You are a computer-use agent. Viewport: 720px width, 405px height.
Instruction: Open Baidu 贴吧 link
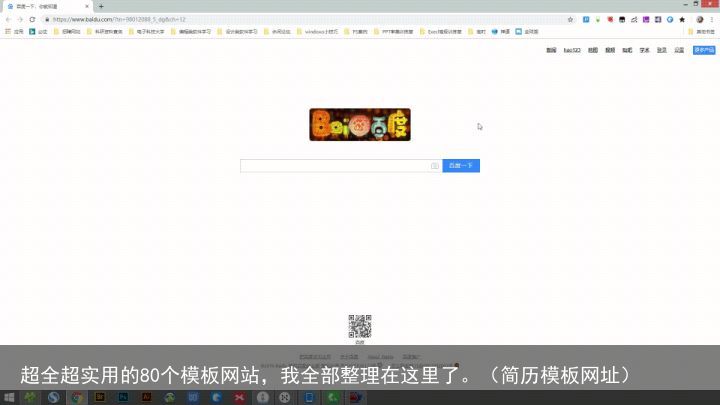click(x=627, y=50)
